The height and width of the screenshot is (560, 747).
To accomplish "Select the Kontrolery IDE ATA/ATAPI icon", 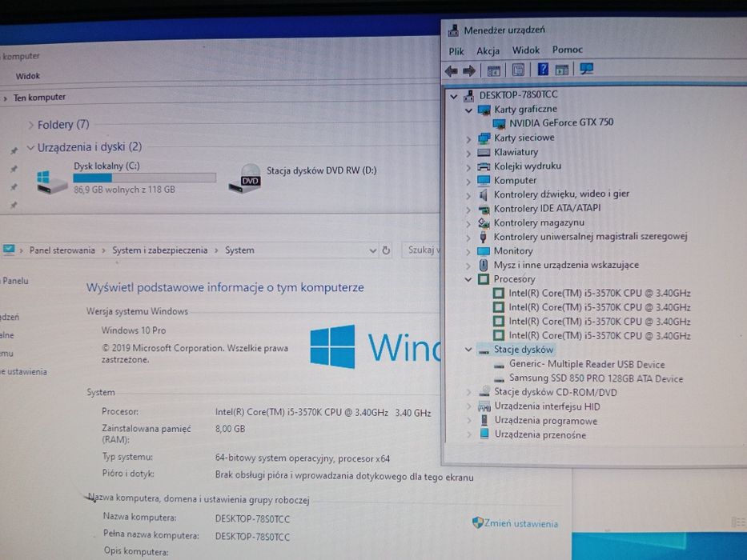I will (484, 209).
